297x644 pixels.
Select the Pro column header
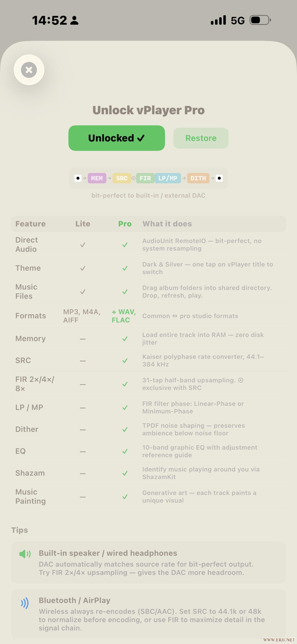[x=125, y=224]
